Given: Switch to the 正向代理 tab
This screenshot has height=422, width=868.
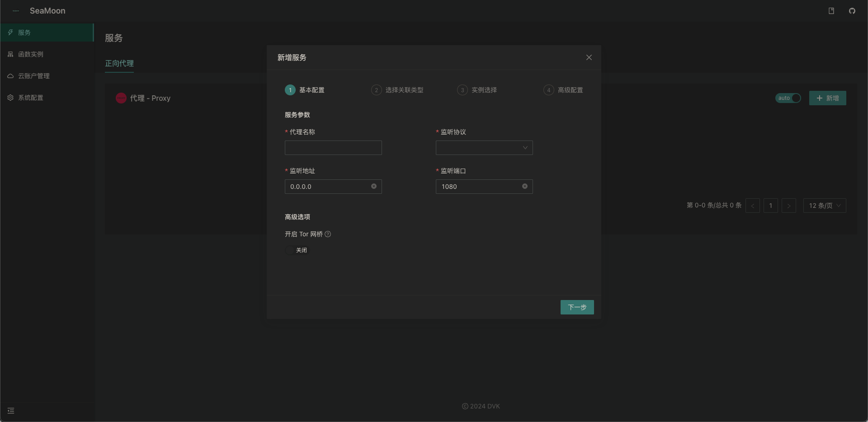Looking at the screenshot, I should point(119,63).
